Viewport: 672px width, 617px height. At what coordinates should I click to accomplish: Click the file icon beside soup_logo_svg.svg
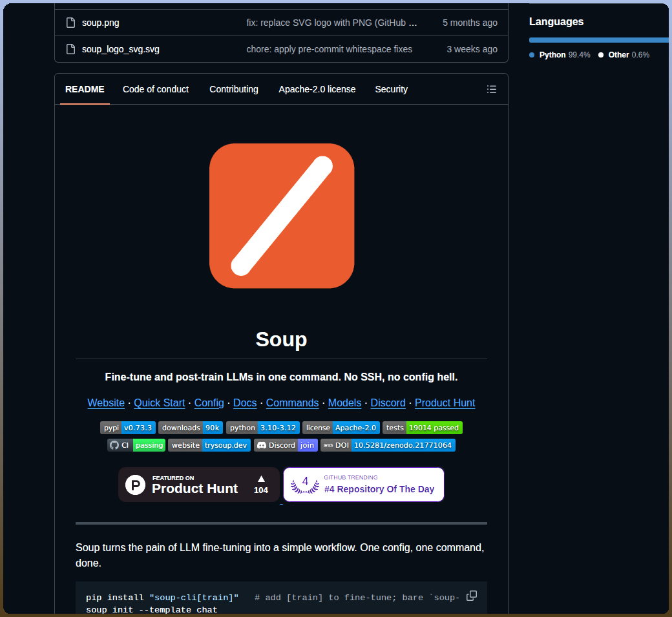(70, 49)
